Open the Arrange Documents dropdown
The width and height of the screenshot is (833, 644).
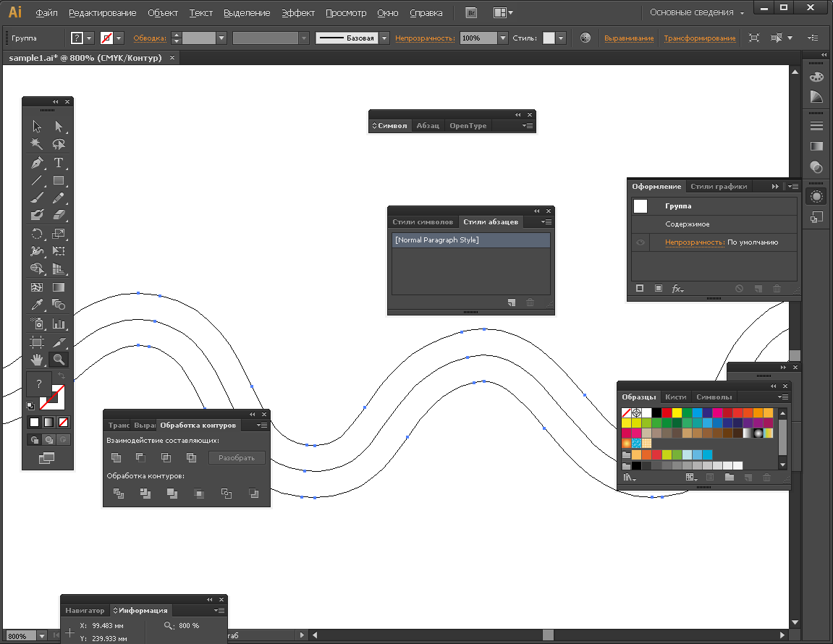pos(502,13)
